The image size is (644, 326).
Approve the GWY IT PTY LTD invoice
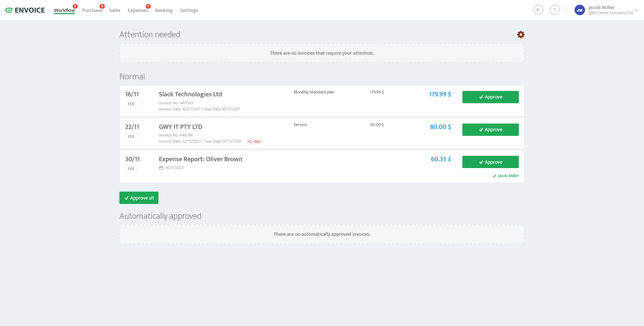coord(490,130)
